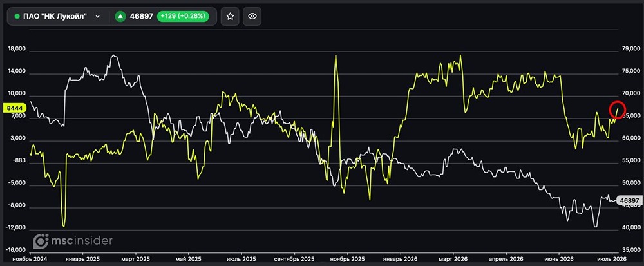Select апрель 2026 on the time axis
Viewport: 644px width, 266px height.
(506, 259)
